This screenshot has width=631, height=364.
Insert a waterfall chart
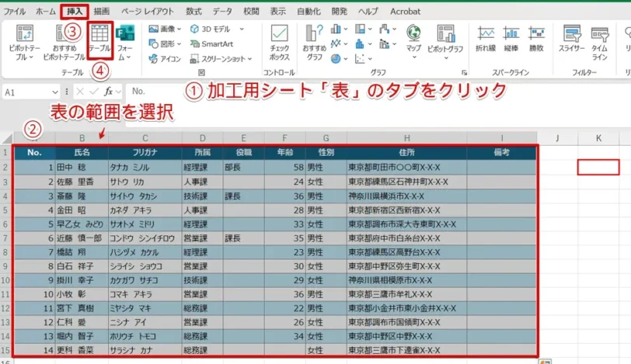click(x=385, y=29)
